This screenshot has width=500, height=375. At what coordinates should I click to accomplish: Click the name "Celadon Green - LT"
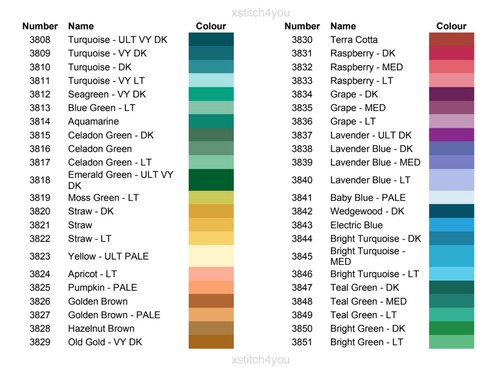[110, 162]
